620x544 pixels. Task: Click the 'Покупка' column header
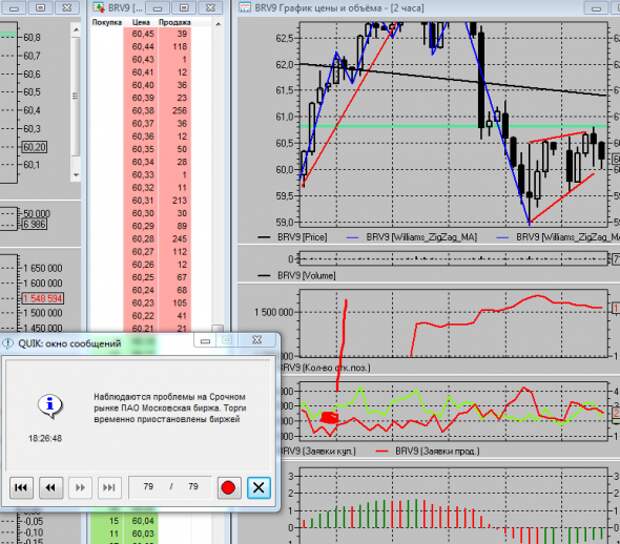[106, 21]
